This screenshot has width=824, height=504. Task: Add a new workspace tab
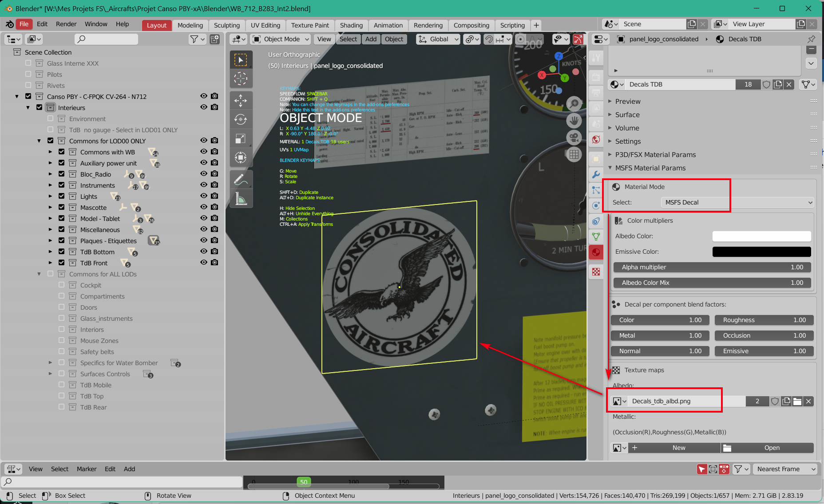click(x=536, y=25)
